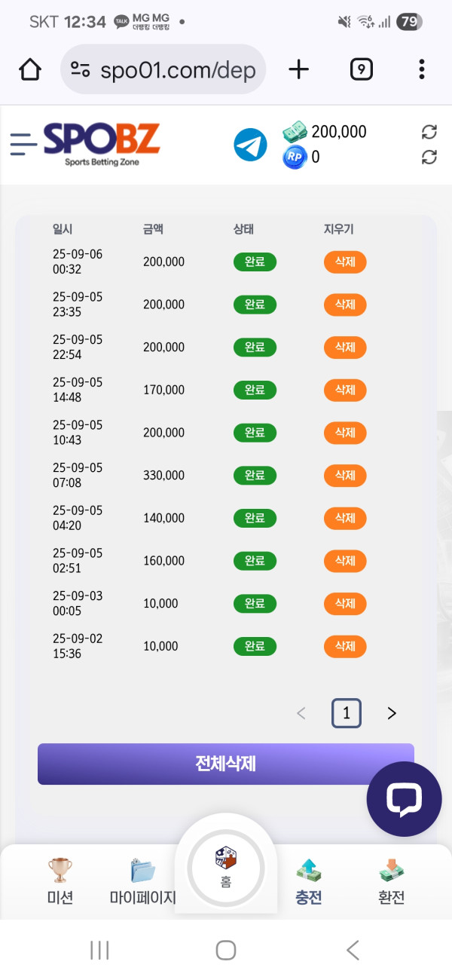Open the live chat bubble

(404, 799)
